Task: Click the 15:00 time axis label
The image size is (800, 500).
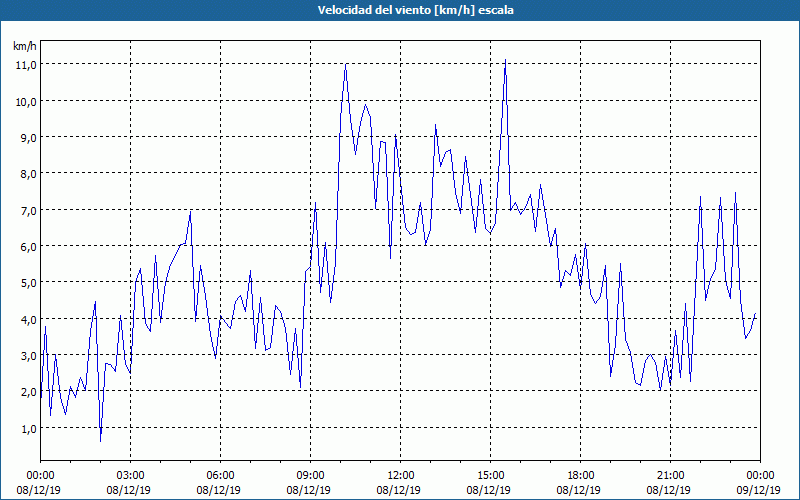Action: pyautogui.click(x=490, y=476)
